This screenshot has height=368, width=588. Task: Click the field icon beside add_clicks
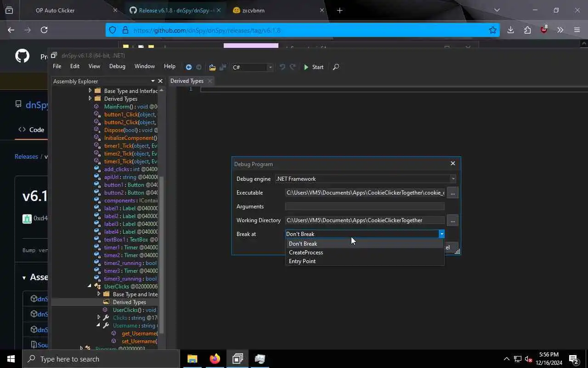tap(97, 169)
